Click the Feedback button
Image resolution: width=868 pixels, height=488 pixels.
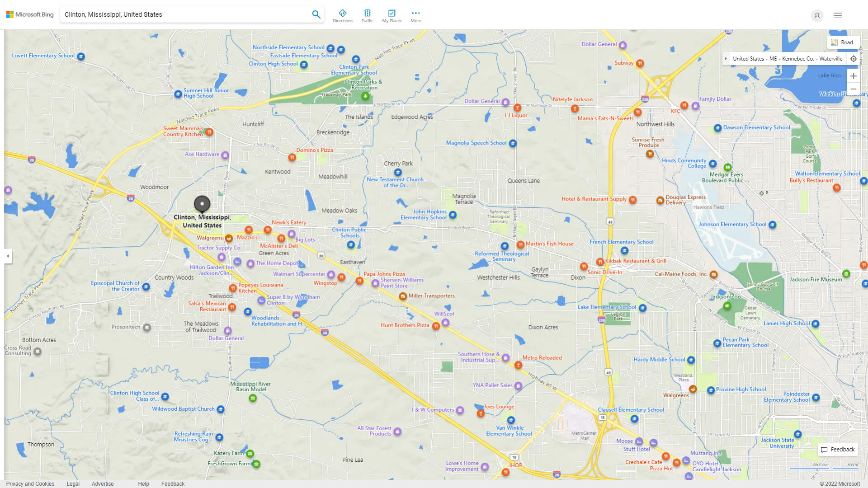838,450
